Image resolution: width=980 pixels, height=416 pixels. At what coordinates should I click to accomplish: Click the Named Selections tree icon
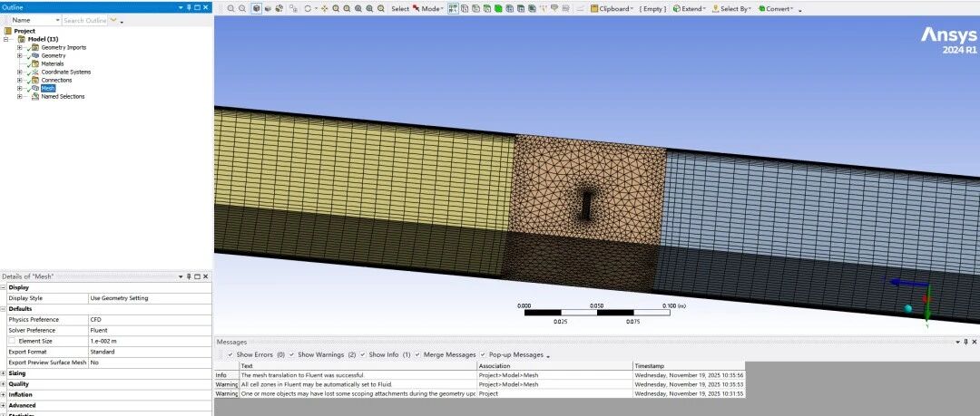pyautogui.click(x=34, y=96)
